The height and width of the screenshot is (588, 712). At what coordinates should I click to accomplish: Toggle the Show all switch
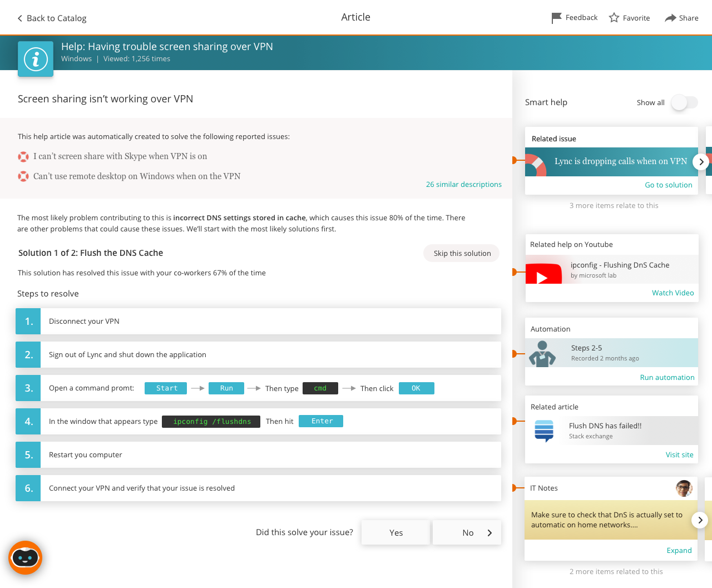[x=684, y=102]
